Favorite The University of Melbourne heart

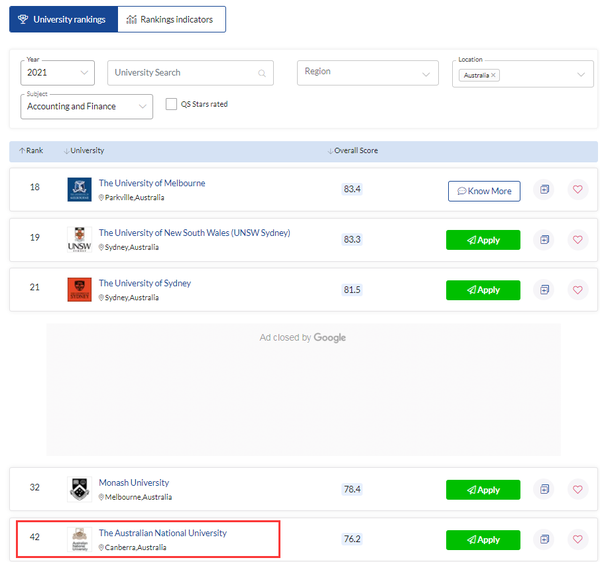click(577, 189)
